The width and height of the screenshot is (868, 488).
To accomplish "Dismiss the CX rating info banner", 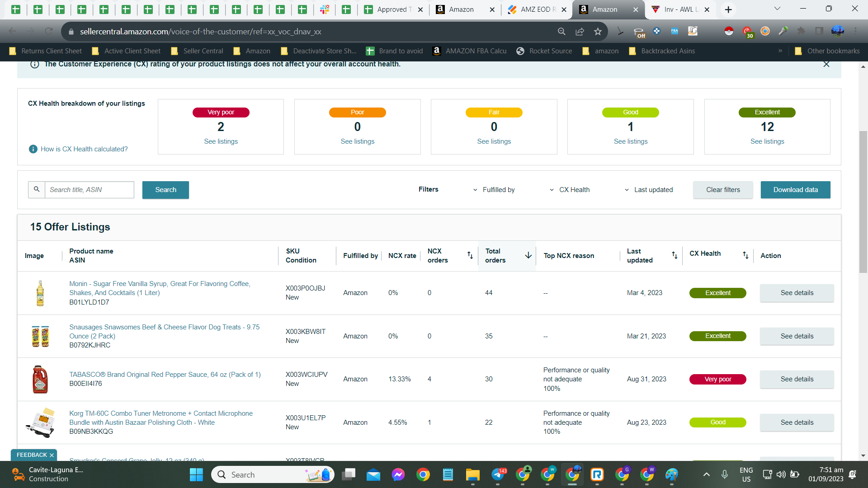I will pos(826,64).
